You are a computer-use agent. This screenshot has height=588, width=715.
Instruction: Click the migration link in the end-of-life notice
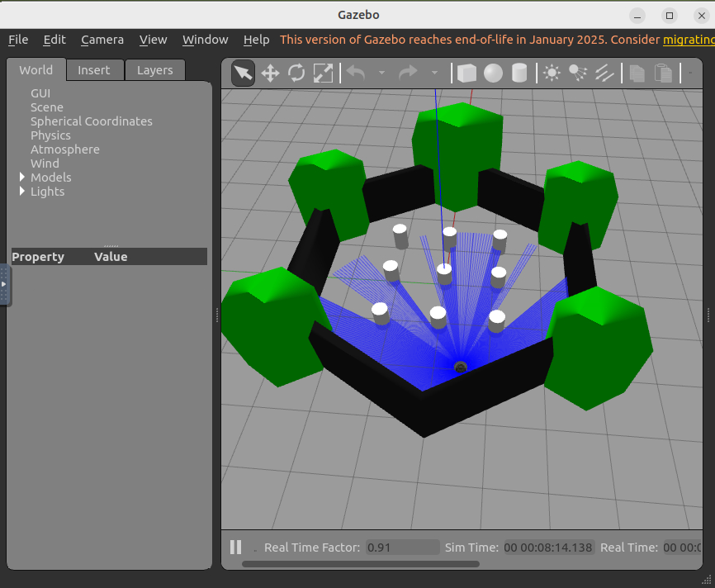pos(688,40)
